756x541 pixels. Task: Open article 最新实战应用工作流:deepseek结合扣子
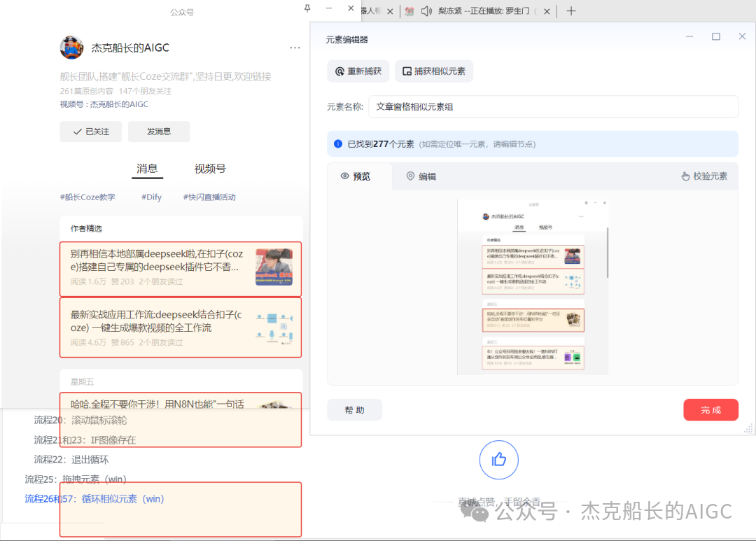click(x=181, y=328)
